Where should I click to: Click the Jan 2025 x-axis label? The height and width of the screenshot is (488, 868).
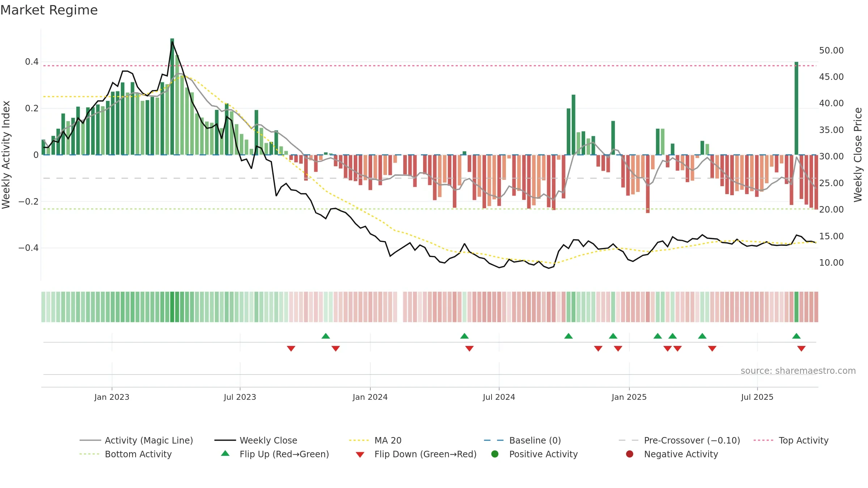[629, 397]
